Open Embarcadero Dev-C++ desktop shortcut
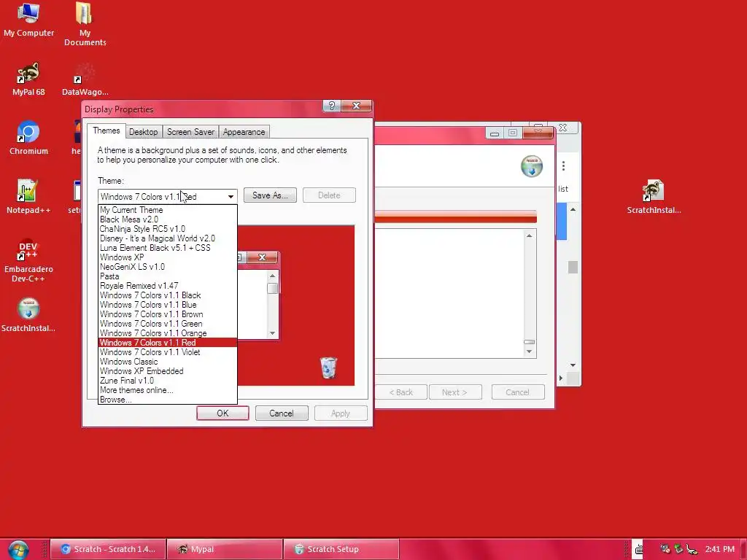The image size is (747, 560). [x=28, y=261]
